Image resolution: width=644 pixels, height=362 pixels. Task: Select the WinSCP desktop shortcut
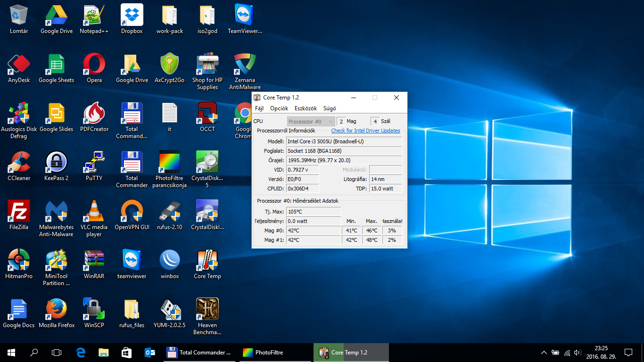[94, 310]
